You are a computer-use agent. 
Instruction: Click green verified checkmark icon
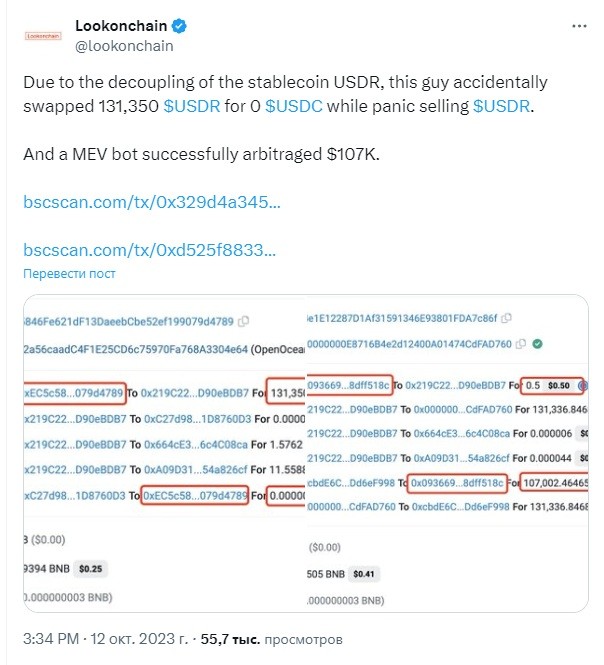(537, 344)
